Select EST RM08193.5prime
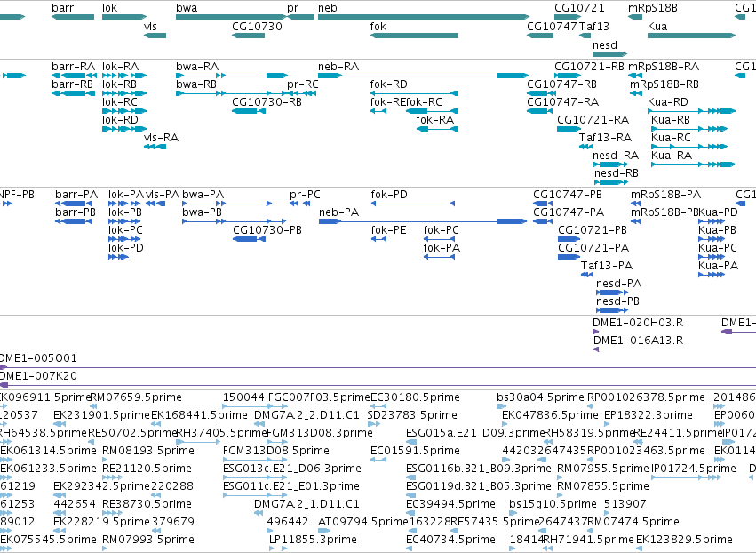Image resolution: width=756 pixels, height=553 pixels. point(148,451)
